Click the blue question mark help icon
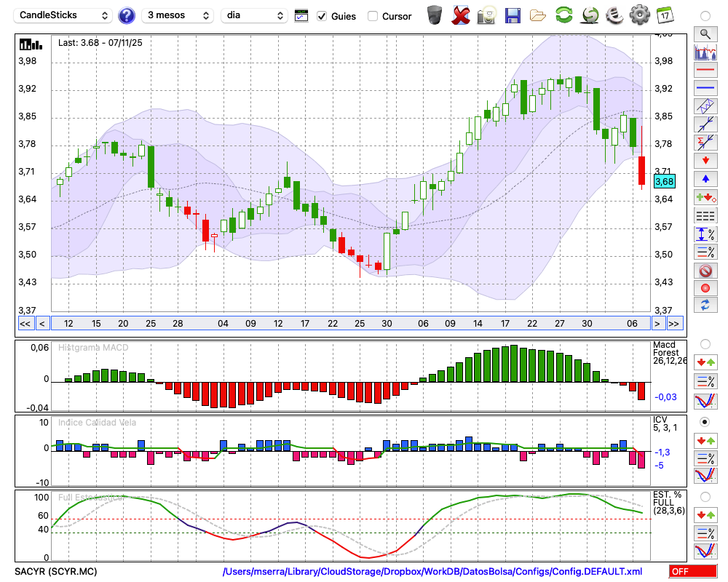Viewport: 728px width, 582px height. [x=127, y=15]
